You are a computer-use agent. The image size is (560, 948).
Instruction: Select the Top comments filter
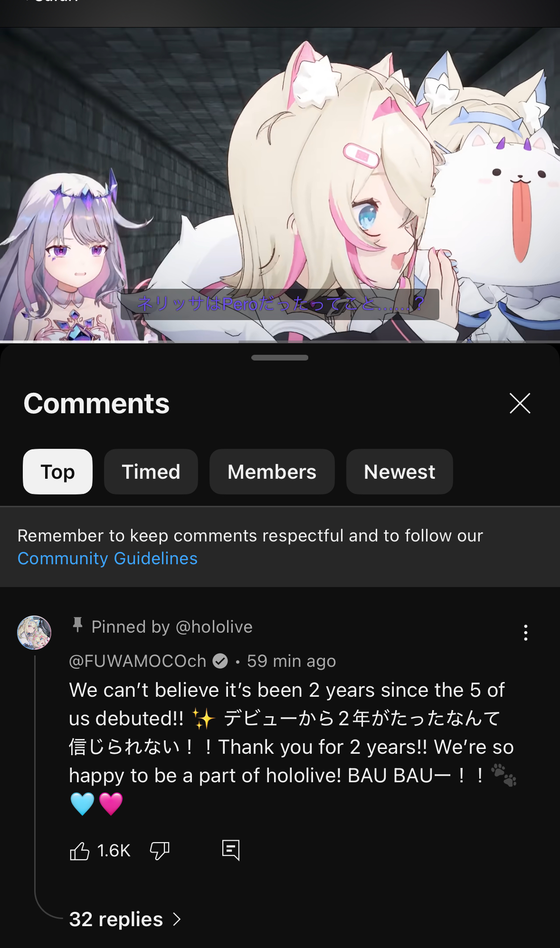pyautogui.click(x=57, y=472)
